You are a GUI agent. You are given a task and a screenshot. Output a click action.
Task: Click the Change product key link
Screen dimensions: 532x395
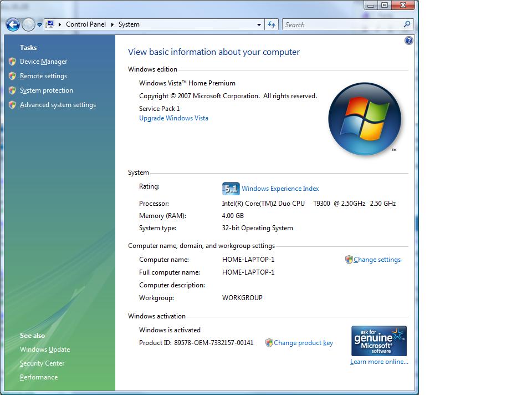click(303, 343)
